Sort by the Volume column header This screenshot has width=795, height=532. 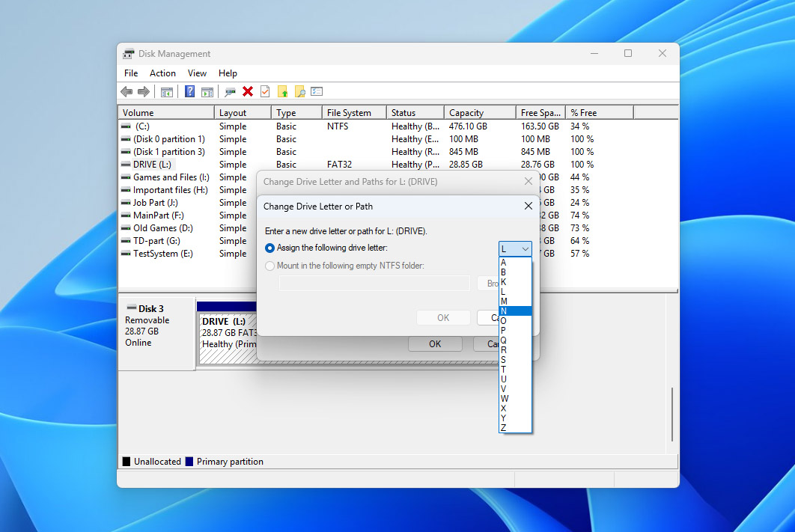click(166, 112)
